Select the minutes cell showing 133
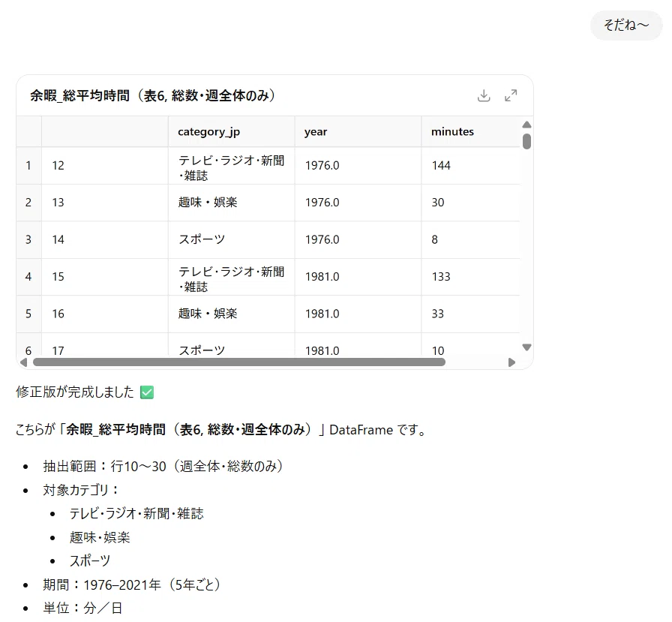 tap(470, 277)
